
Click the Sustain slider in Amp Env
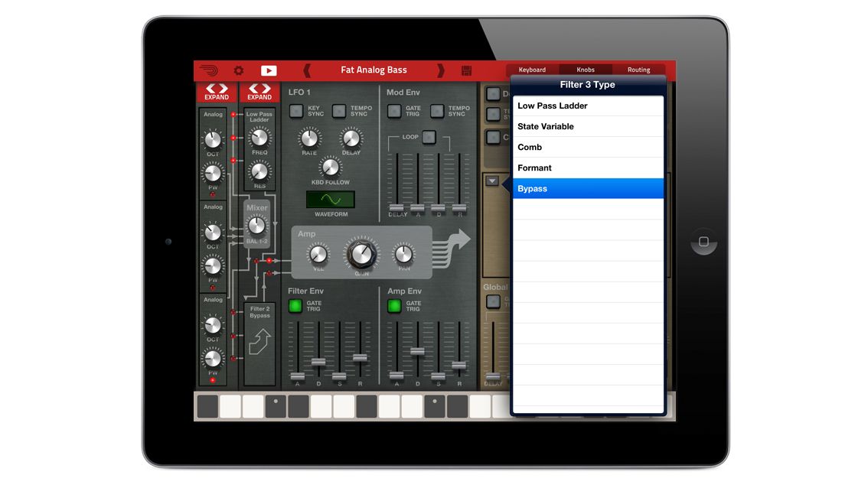point(439,376)
